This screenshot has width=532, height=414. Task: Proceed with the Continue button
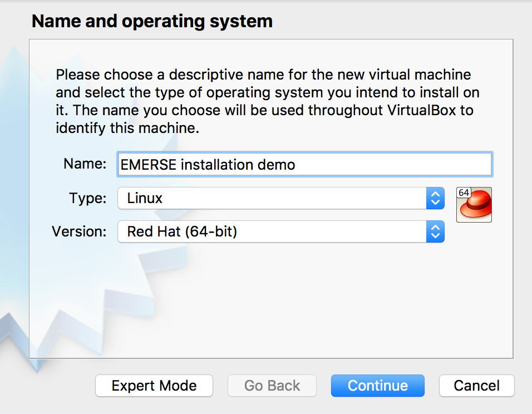[378, 386]
